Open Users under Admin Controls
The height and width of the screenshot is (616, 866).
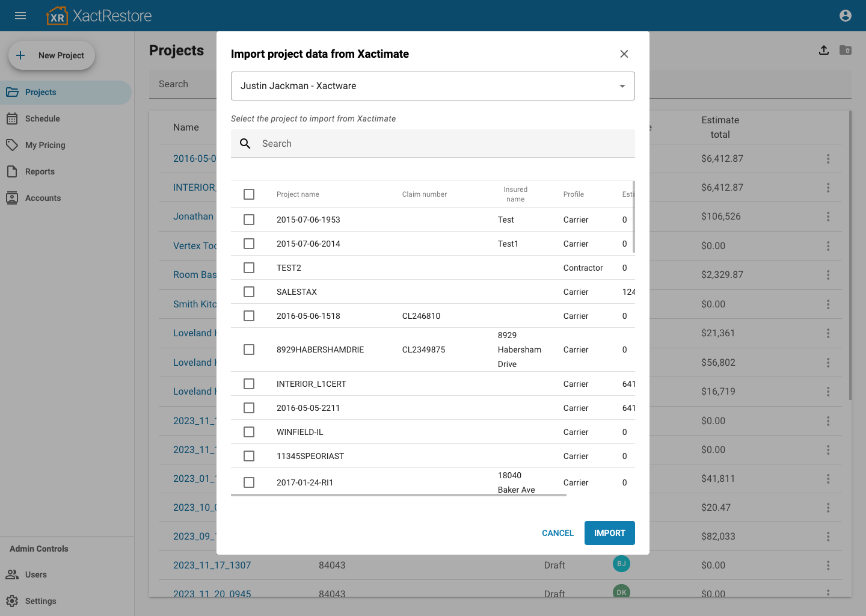pos(66,574)
